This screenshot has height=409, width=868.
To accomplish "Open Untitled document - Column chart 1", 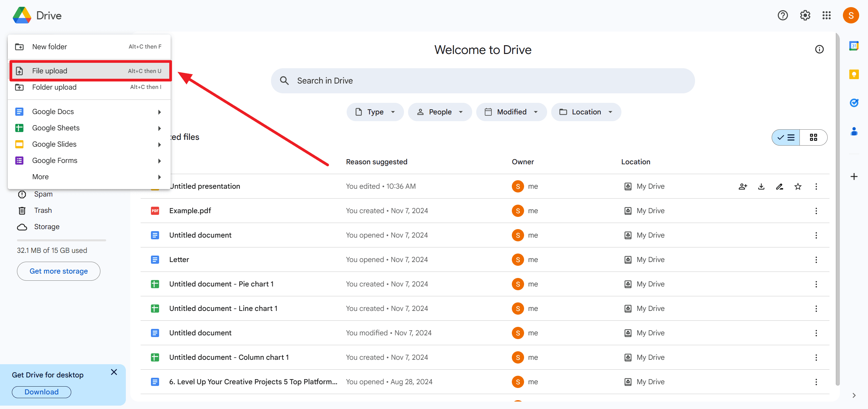I will 229,357.
